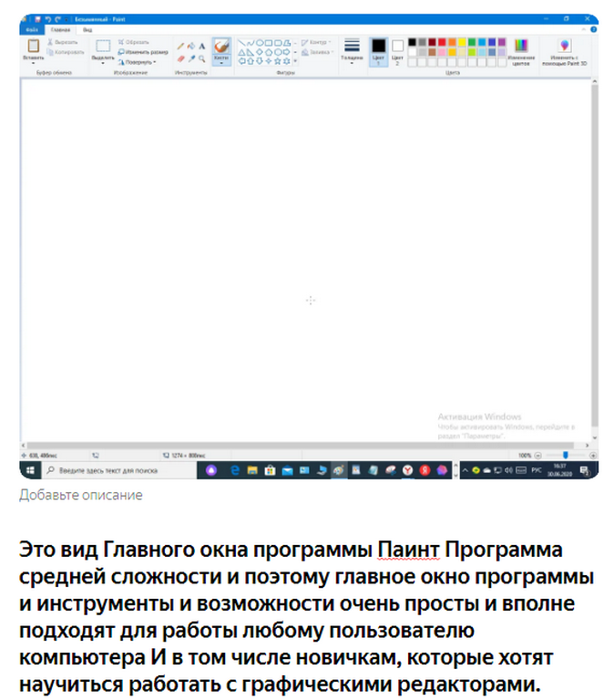Choose the Triangle shape
The image size is (614, 700).
241,52
